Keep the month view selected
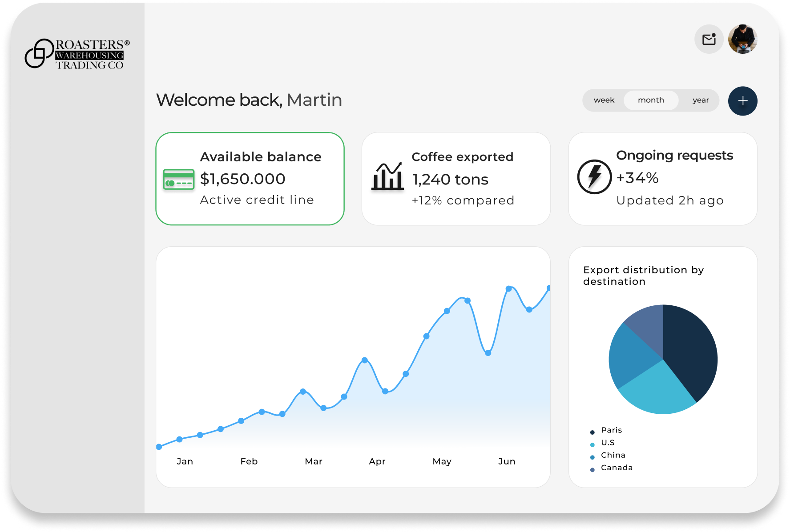This screenshot has height=532, width=790. pyautogui.click(x=651, y=100)
